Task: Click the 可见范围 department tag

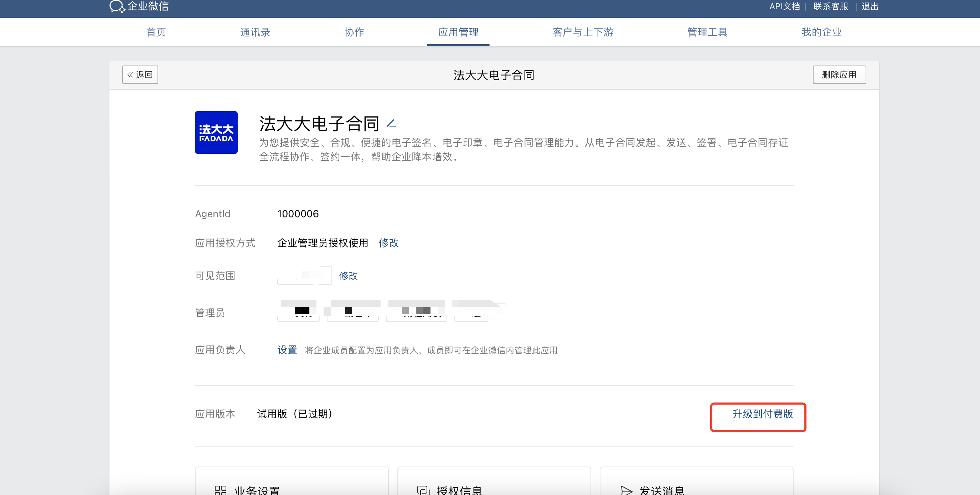Action: click(x=304, y=276)
